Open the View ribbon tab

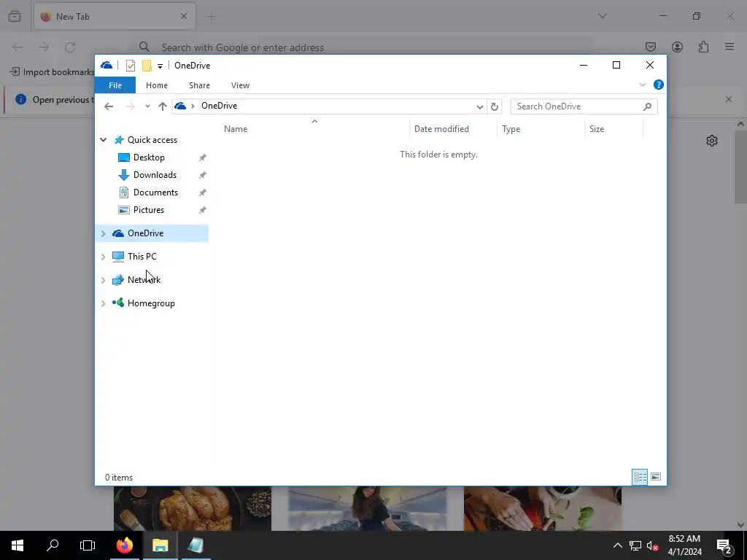click(x=240, y=85)
